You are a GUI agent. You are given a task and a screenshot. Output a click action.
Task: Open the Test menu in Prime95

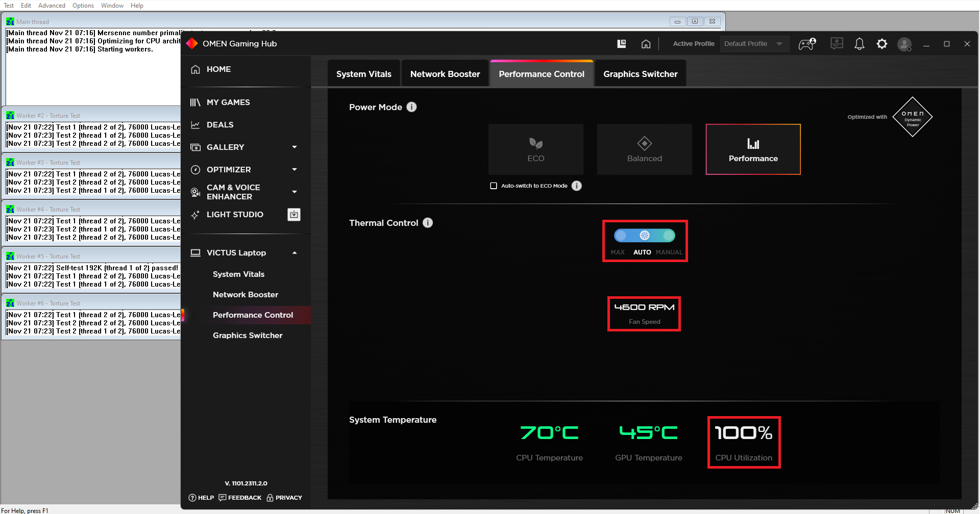click(x=9, y=6)
